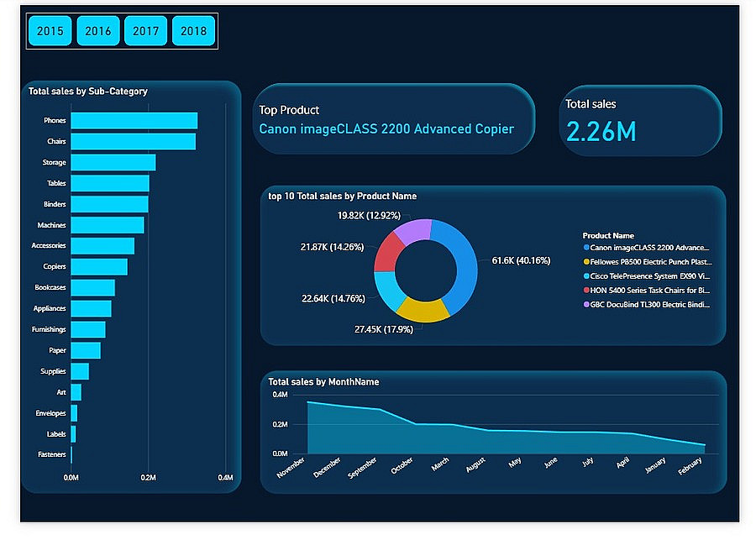The width and height of the screenshot is (756, 540).
Task: Click the Top Product card value text
Action: point(386,129)
